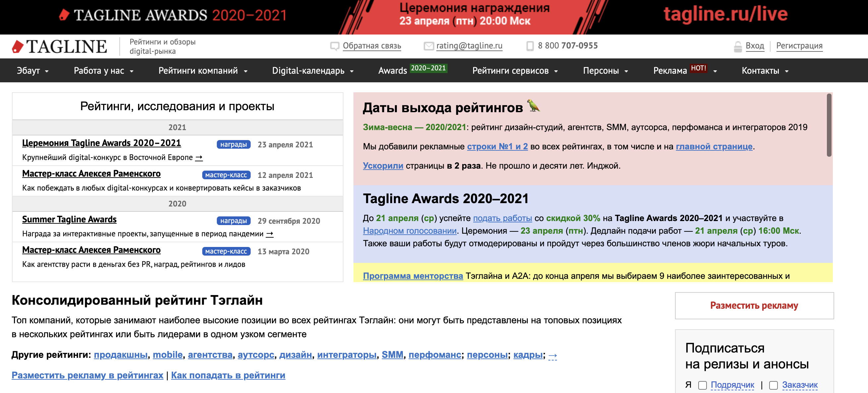Click the Подрядчик label link

(732, 385)
